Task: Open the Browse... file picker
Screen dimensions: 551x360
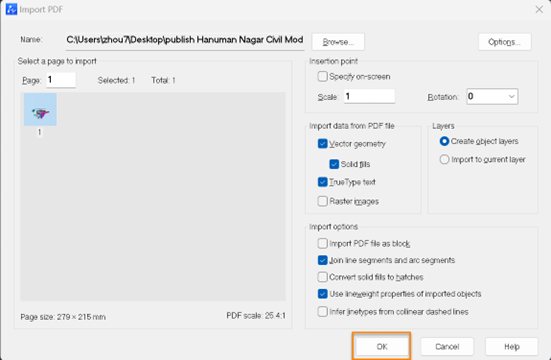Action: click(x=338, y=42)
